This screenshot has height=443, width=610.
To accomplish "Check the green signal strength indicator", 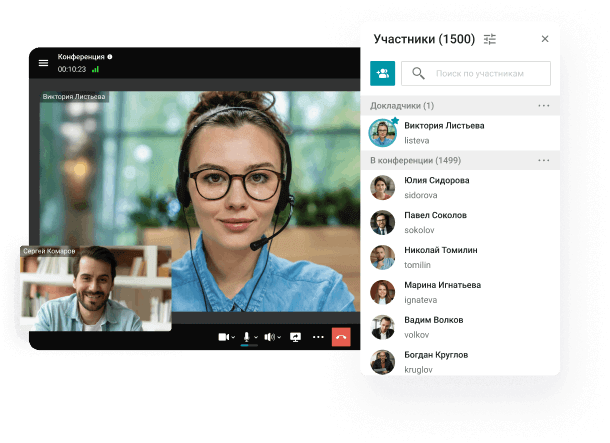I will point(95,70).
